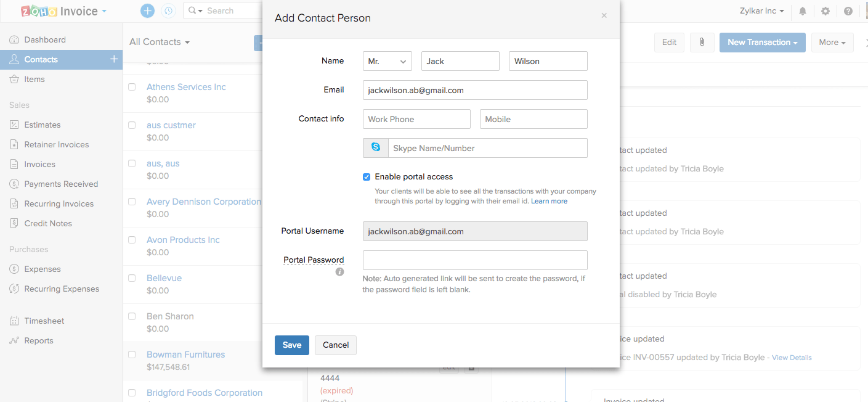Click the help question mark icon
The image size is (868, 402).
pyautogui.click(x=848, y=11)
